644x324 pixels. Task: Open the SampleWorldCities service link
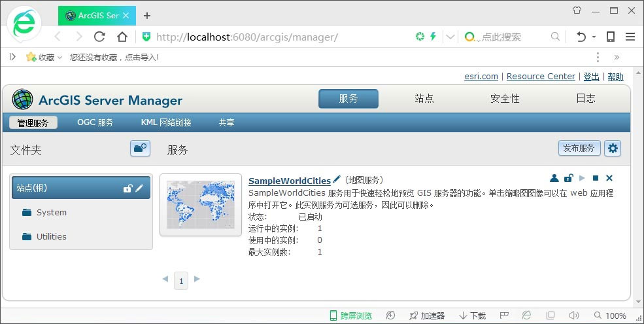[x=290, y=181]
